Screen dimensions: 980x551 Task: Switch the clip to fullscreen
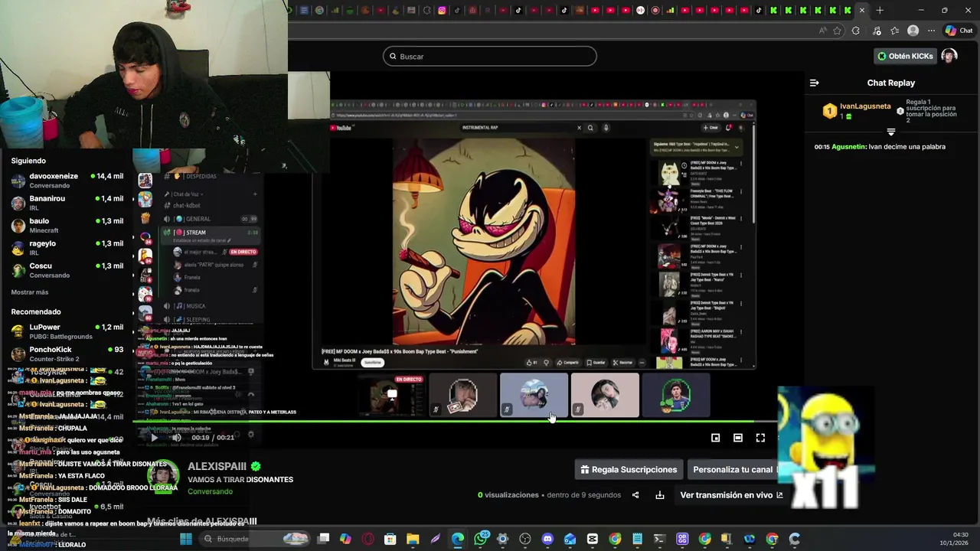[760, 438]
